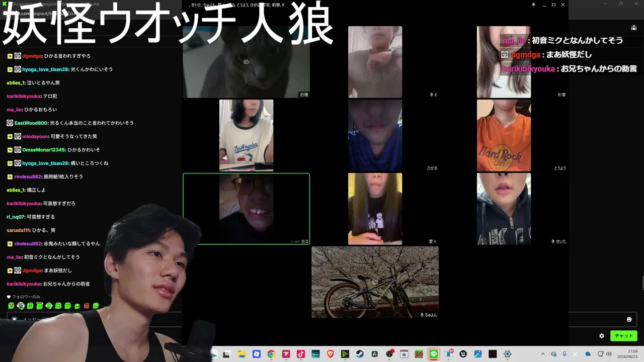
Task: Click username OmaeMonar12345 in chat
Action: 44,150
